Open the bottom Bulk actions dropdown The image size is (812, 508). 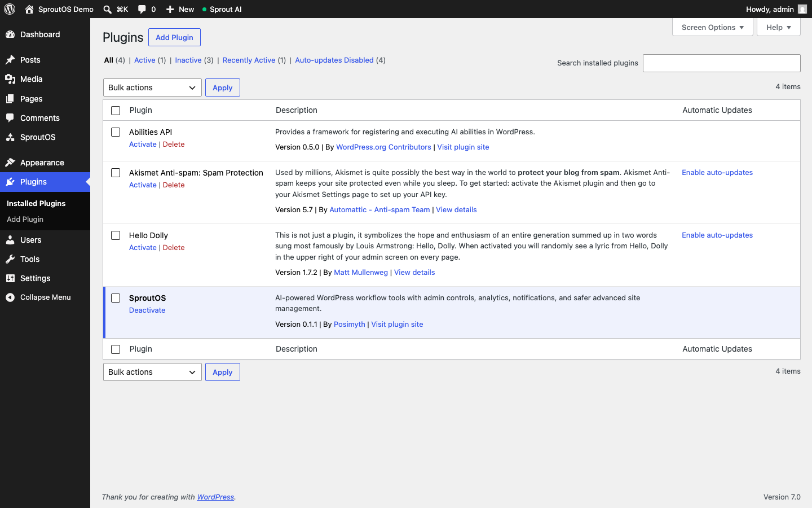pos(152,372)
